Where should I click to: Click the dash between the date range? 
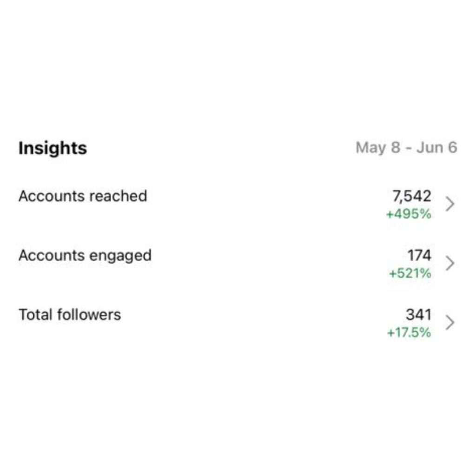(408, 148)
